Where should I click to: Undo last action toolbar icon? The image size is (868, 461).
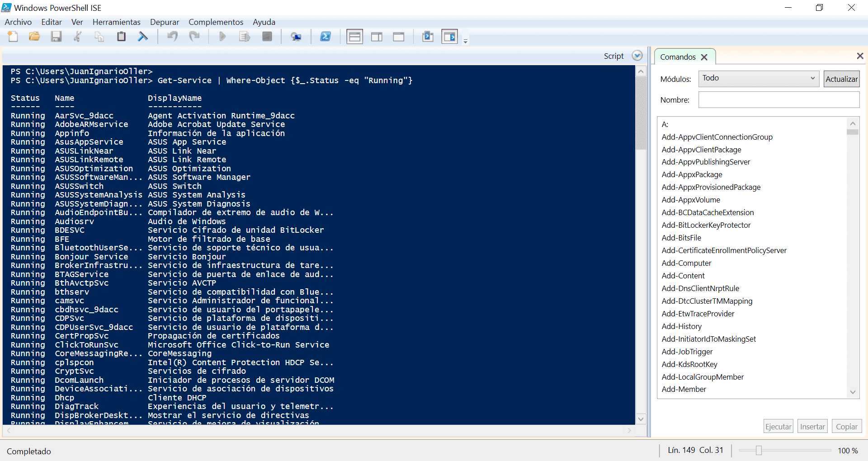pyautogui.click(x=172, y=37)
